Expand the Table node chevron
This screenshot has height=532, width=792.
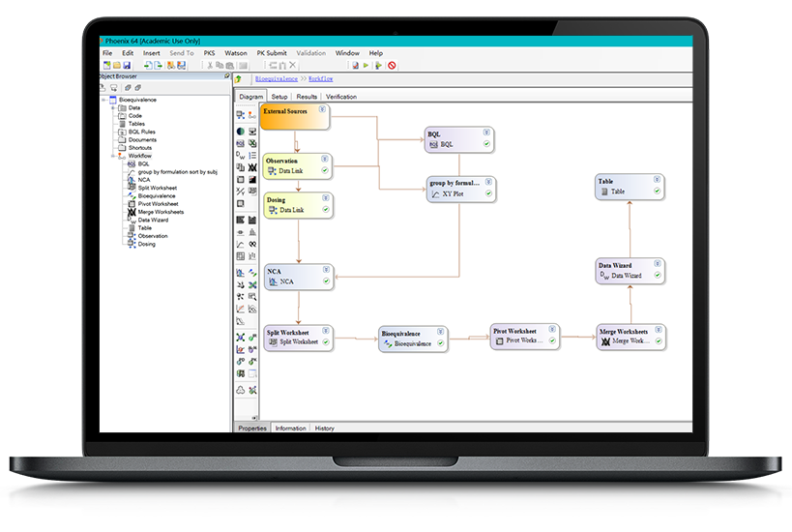(x=658, y=179)
